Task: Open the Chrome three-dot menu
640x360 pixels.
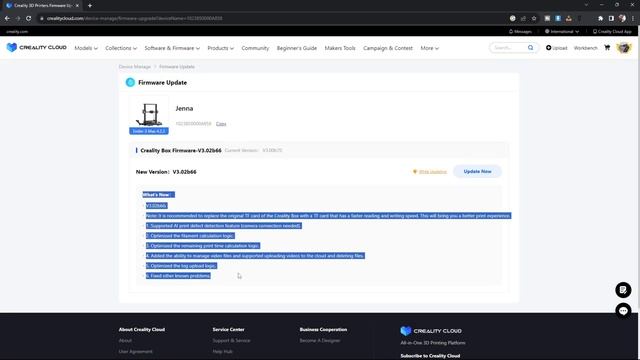Action: pos(633,18)
